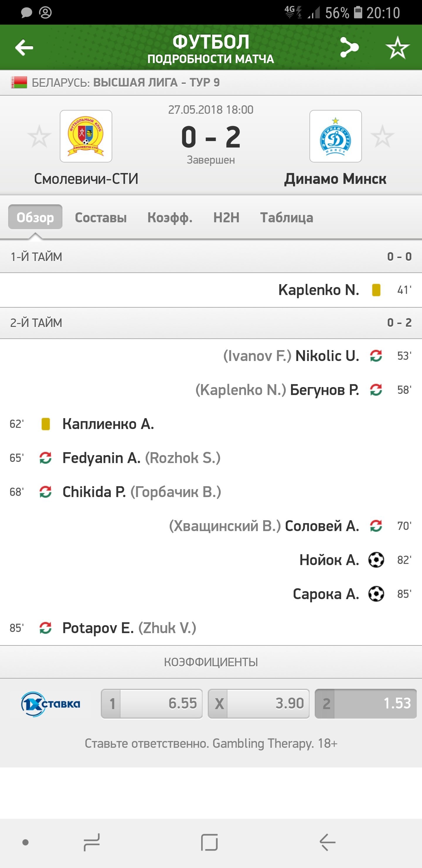
Task: Select home win odds 6.55
Action: pos(152,704)
